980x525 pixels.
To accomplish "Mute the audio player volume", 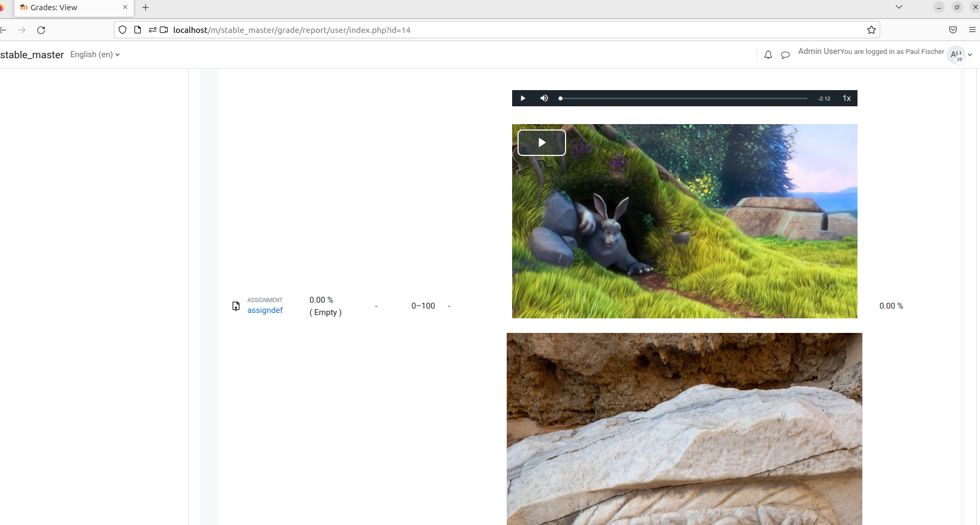I will [x=544, y=98].
